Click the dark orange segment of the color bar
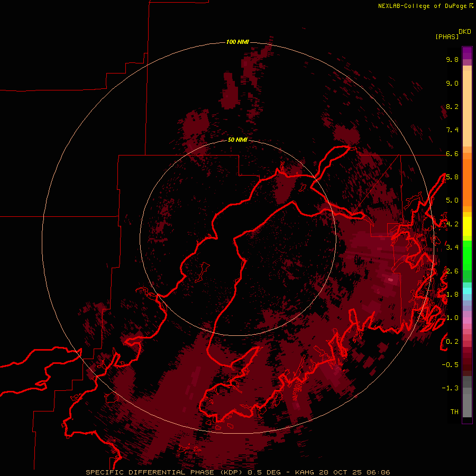The height and width of the screenshot is (476, 476). [467, 182]
